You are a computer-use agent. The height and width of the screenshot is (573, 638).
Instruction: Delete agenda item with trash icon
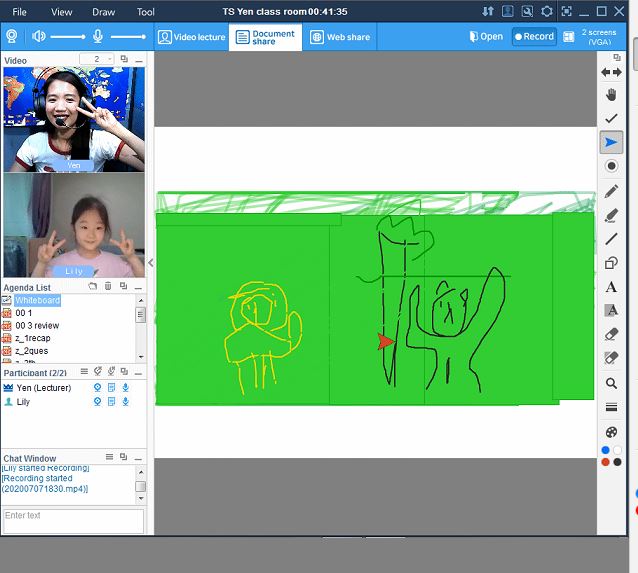click(108, 287)
